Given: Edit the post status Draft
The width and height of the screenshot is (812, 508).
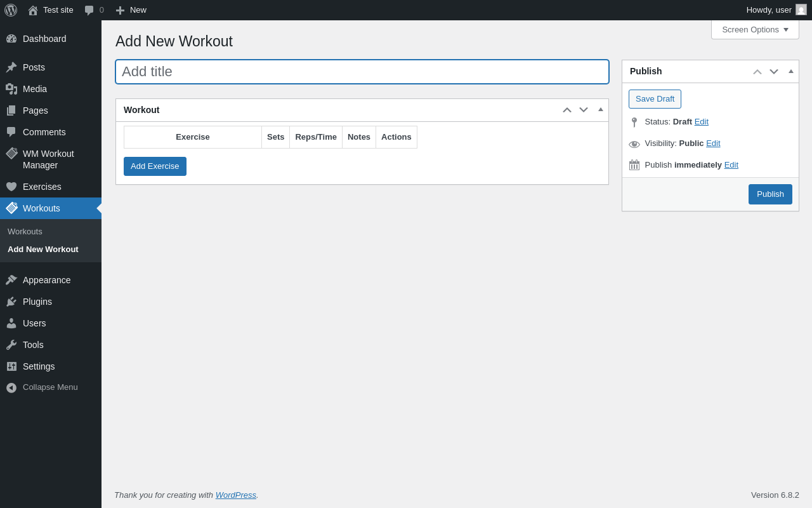Looking at the screenshot, I should [702, 122].
